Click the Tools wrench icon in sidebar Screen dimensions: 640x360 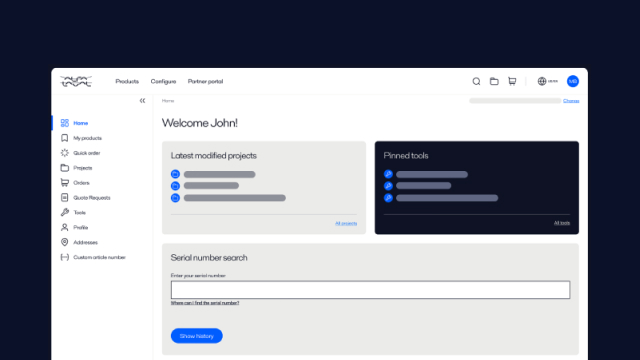click(64, 212)
